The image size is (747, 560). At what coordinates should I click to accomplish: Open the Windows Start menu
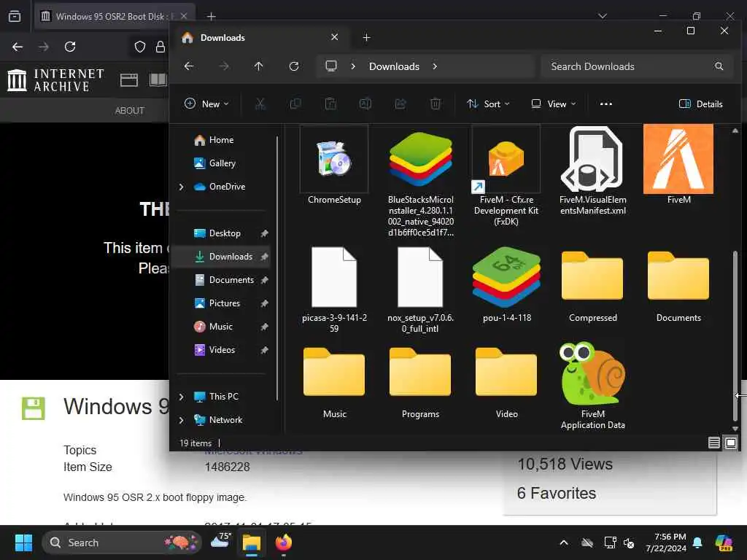[23, 542]
